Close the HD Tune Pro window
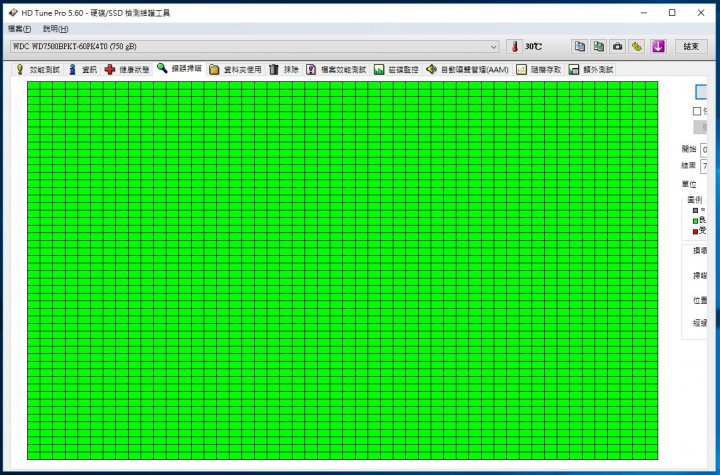The image size is (720, 475). [x=701, y=13]
